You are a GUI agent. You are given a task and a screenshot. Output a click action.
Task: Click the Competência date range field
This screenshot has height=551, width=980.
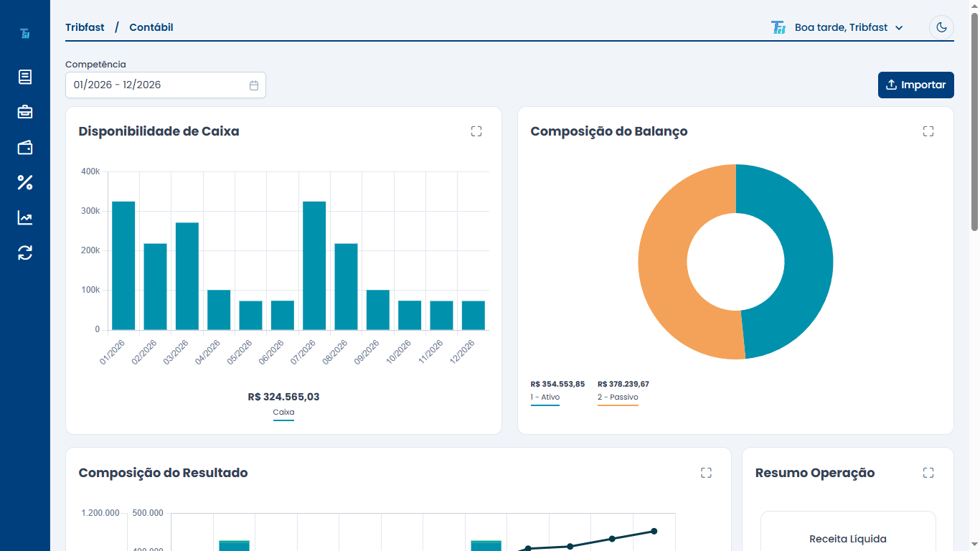(x=166, y=85)
